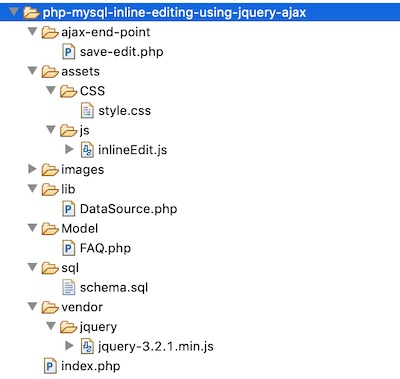Click the lib folder icon
This screenshot has width=400, height=379.
[50, 189]
